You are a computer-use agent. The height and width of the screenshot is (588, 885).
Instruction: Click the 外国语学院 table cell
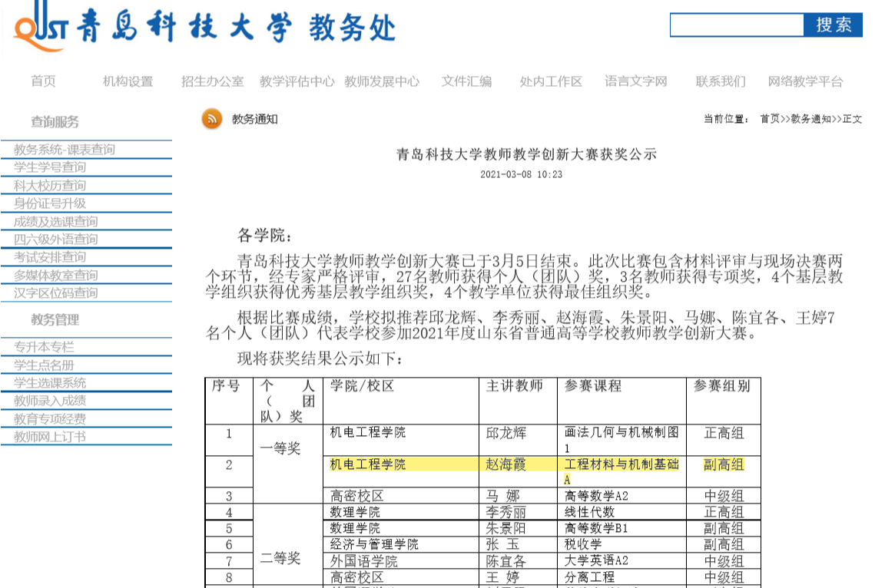click(363, 561)
